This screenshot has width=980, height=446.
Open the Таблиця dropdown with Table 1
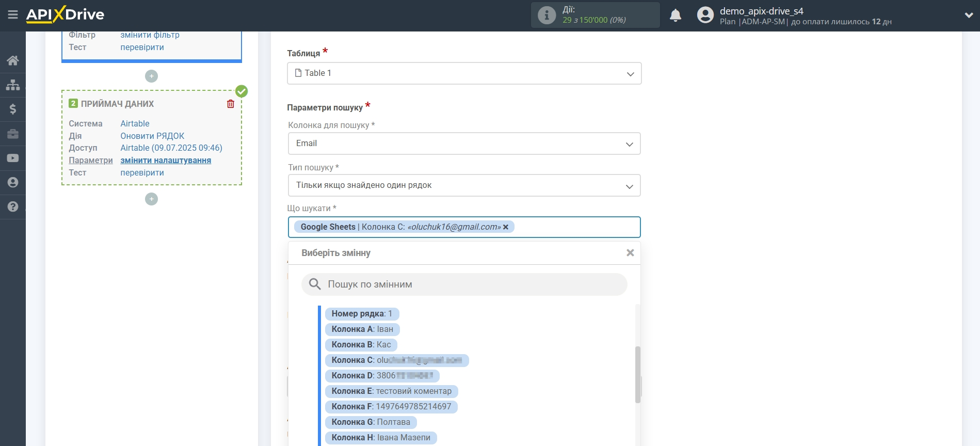click(x=464, y=73)
